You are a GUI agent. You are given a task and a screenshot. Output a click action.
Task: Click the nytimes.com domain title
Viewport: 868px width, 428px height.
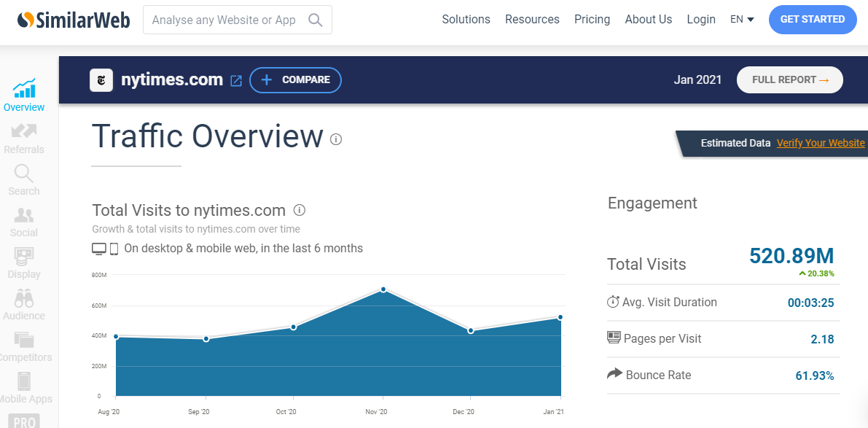pyautogui.click(x=172, y=79)
